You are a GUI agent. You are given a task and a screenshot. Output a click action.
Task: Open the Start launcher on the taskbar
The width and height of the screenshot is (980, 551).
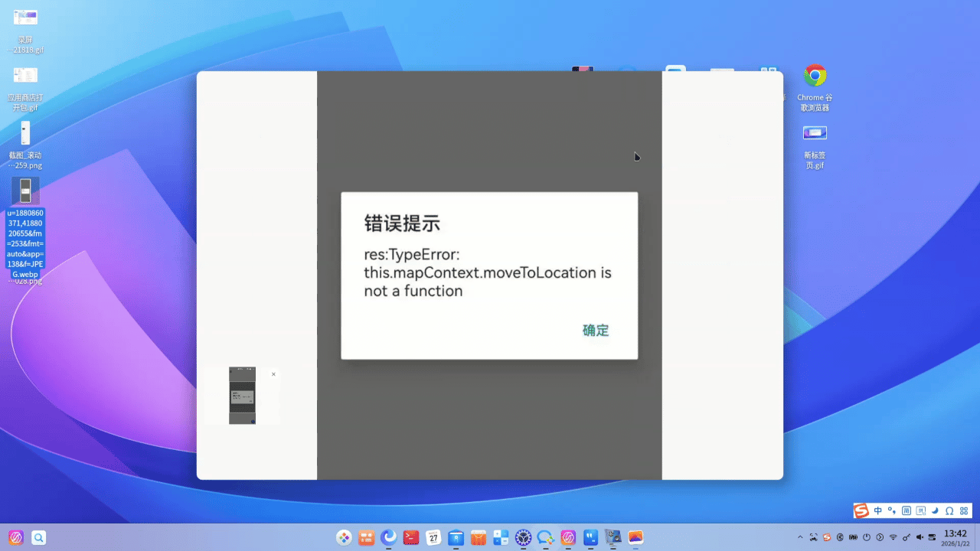[15, 537]
